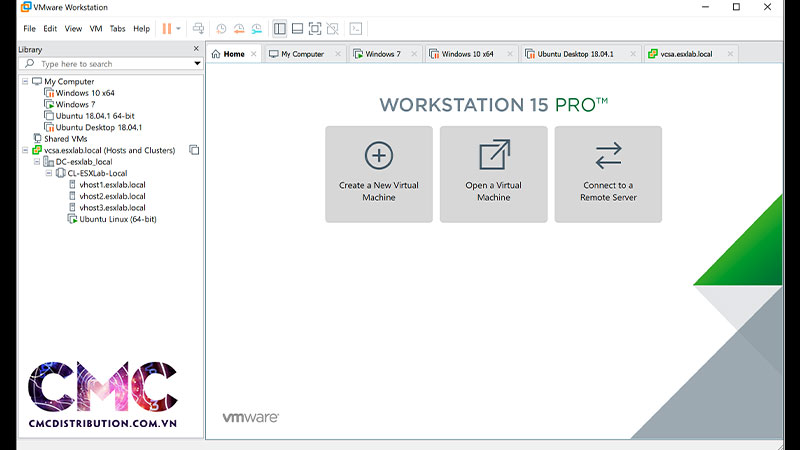Click Create a New Virtual Machine tile

(x=379, y=174)
